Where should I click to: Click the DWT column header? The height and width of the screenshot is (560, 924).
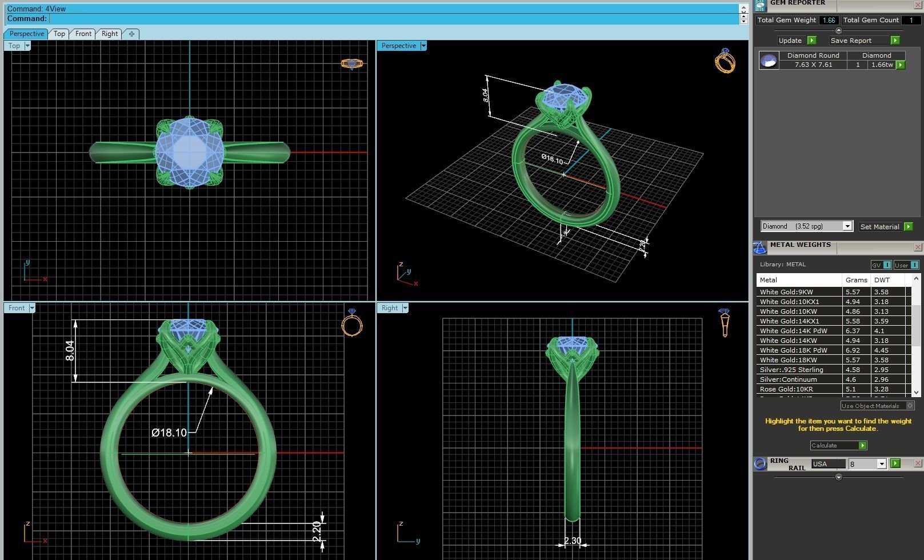888,280
